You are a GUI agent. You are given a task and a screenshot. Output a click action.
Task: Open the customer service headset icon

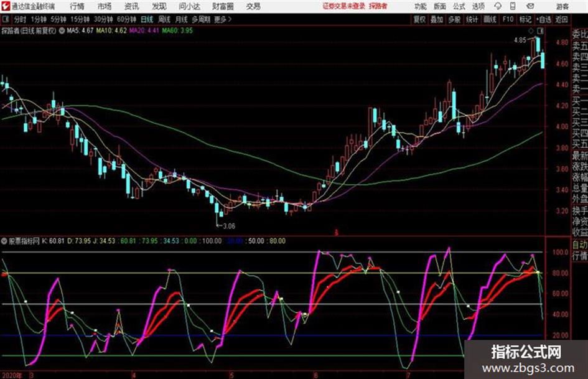[498, 6]
